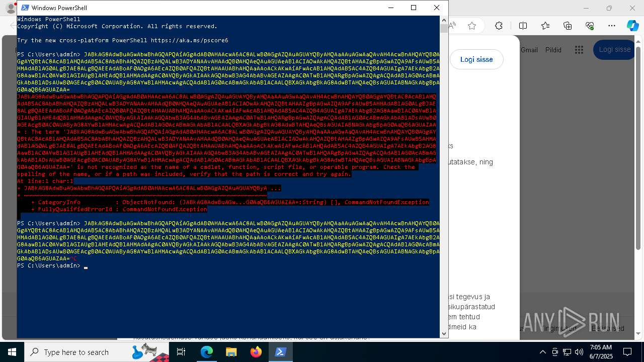Click the white Logi sisse button
644x362 pixels.
[x=476, y=59]
